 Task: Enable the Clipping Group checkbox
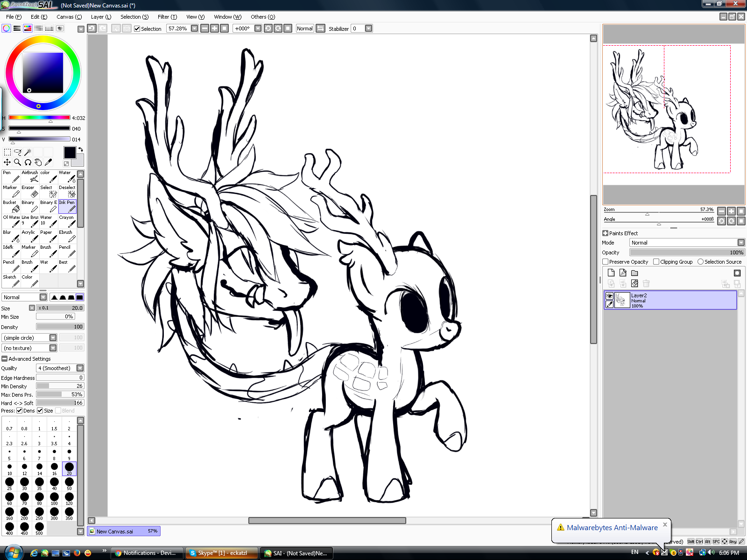(x=656, y=262)
